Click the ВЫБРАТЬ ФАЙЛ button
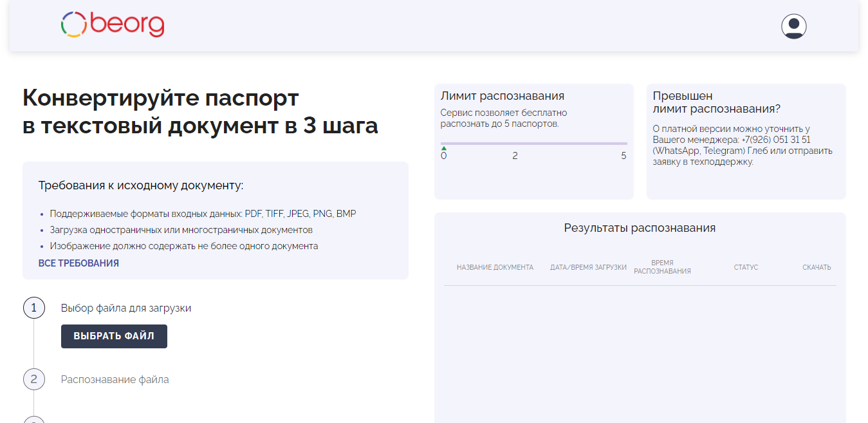The image size is (868, 423). pyautogui.click(x=114, y=336)
